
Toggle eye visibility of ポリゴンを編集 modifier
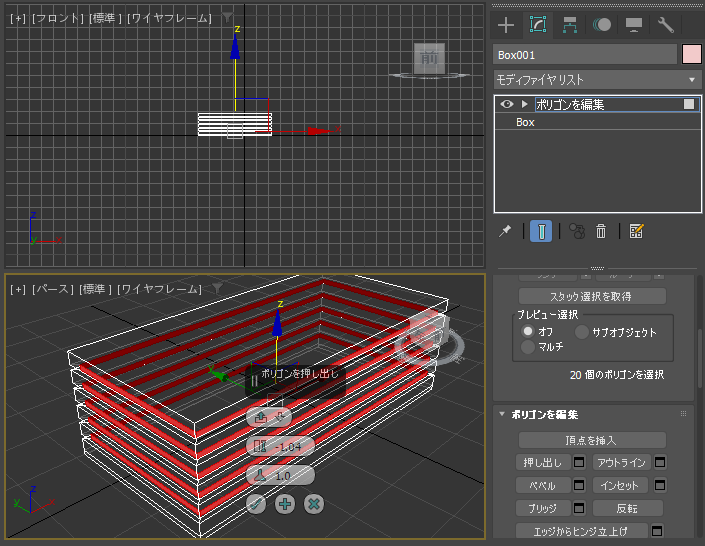pos(507,104)
